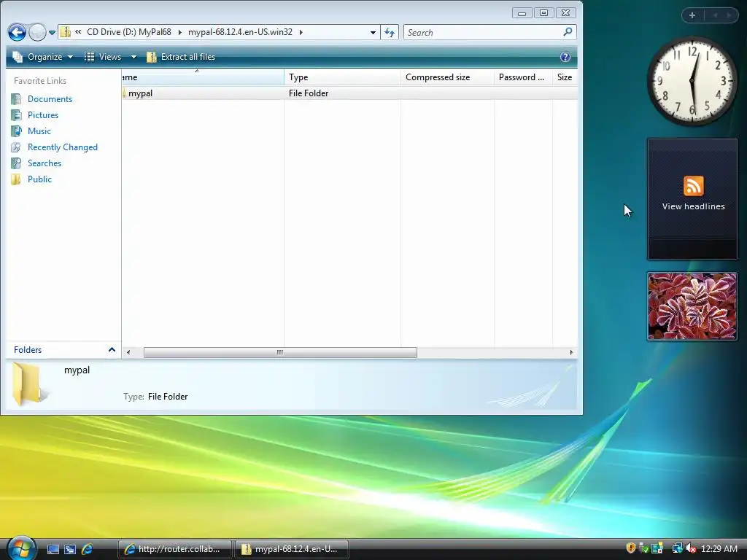The width and height of the screenshot is (747, 560).
Task: Click Show Desktop quick launch icon
Action: pos(53,549)
